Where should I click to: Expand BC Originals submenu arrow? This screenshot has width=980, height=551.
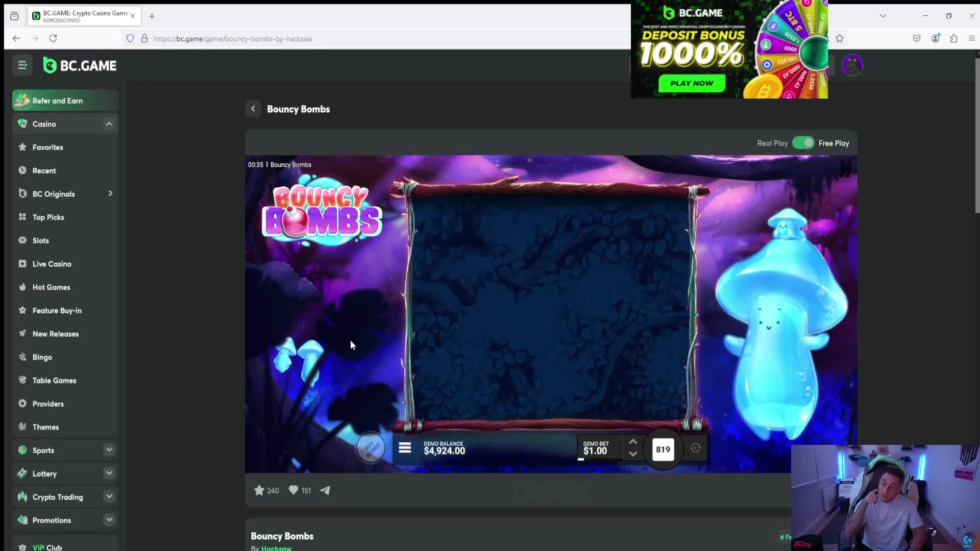coord(110,194)
